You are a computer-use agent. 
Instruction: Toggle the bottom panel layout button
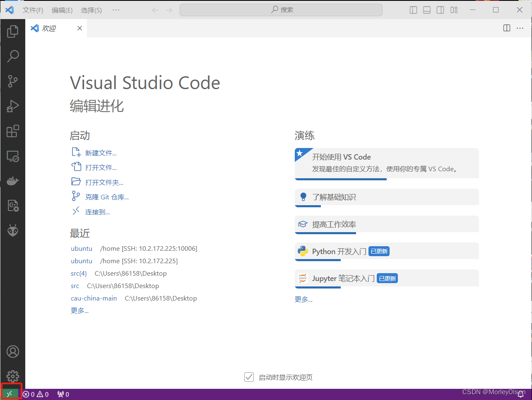427,10
